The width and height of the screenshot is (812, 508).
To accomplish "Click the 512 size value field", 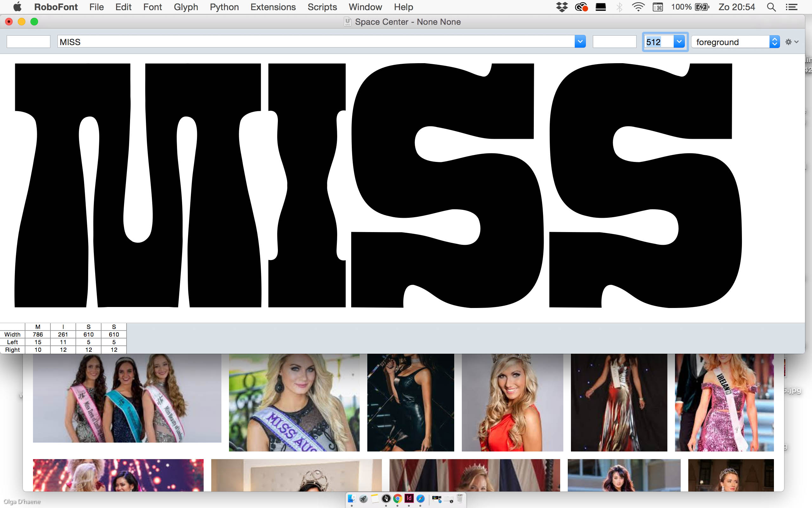I will pos(659,42).
